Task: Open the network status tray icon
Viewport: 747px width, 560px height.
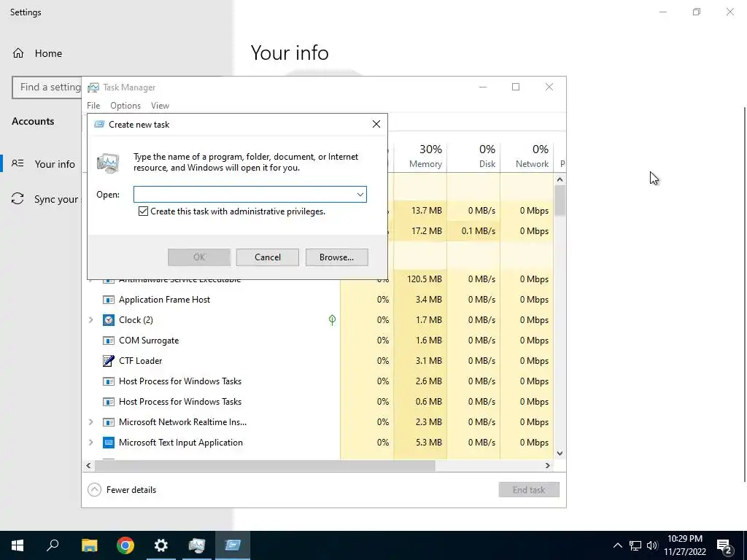Action: (x=635, y=545)
